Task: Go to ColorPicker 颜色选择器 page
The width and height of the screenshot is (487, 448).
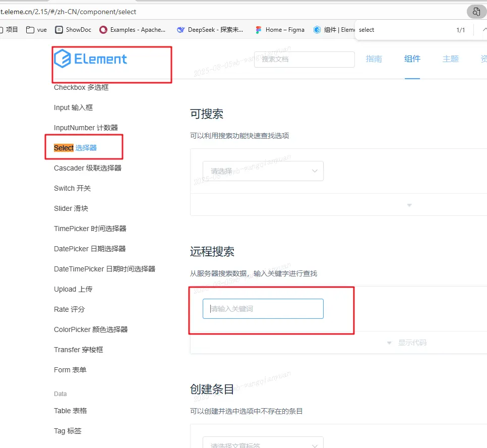Action: click(x=91, y=329)
